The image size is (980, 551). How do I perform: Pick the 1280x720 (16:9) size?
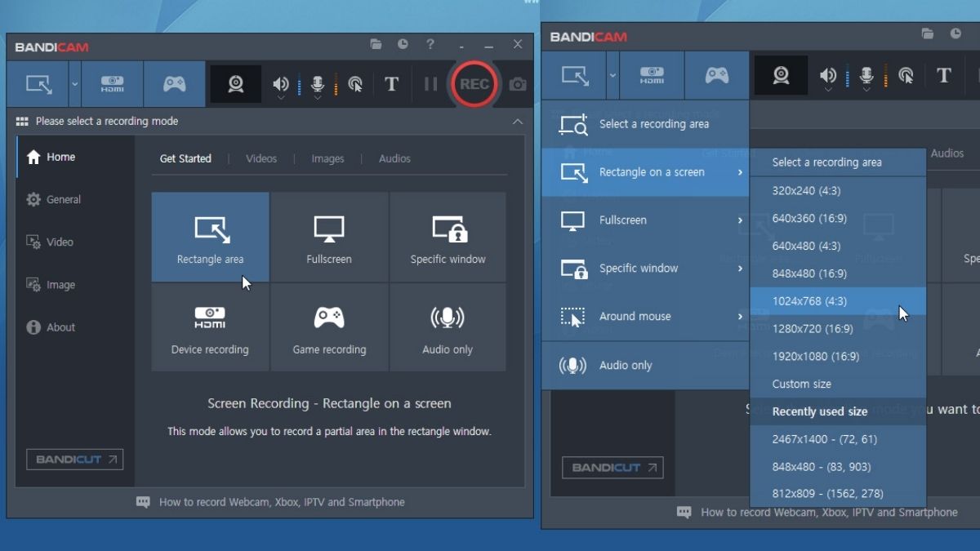(838, 329)
